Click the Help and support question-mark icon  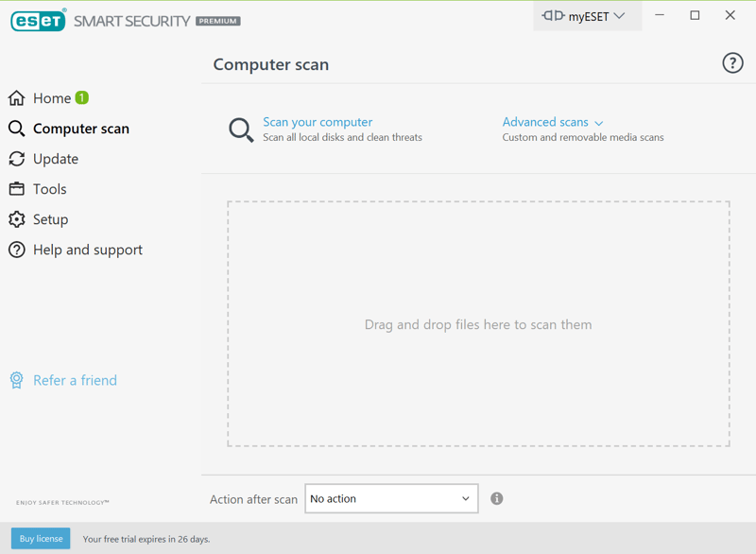(x=16, y=250)
